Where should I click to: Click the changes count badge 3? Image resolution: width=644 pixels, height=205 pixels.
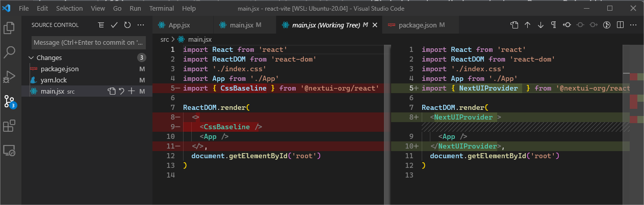tap(141, 57)
